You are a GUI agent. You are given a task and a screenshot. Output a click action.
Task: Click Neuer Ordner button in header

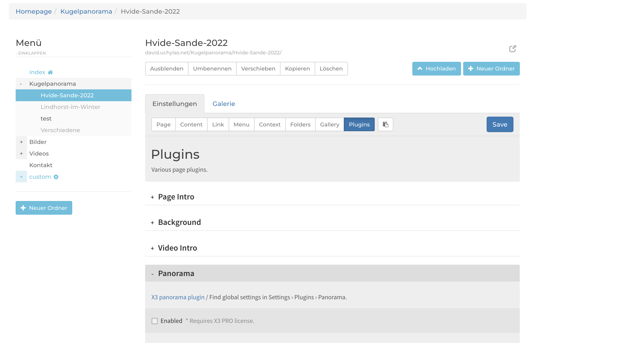click(x=491, y=69)
